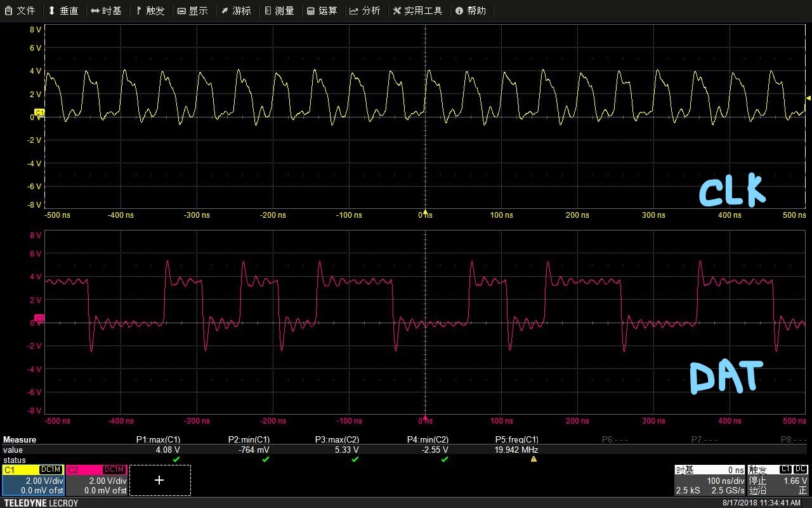
Task: Open the 测量 (Measure) menu
Action: click(279, 11)
